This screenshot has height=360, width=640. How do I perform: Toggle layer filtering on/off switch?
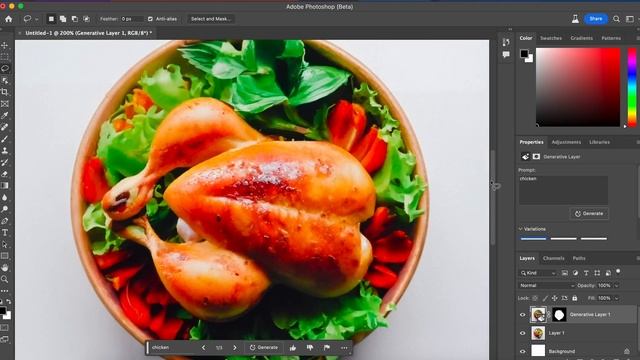[618, 271]
